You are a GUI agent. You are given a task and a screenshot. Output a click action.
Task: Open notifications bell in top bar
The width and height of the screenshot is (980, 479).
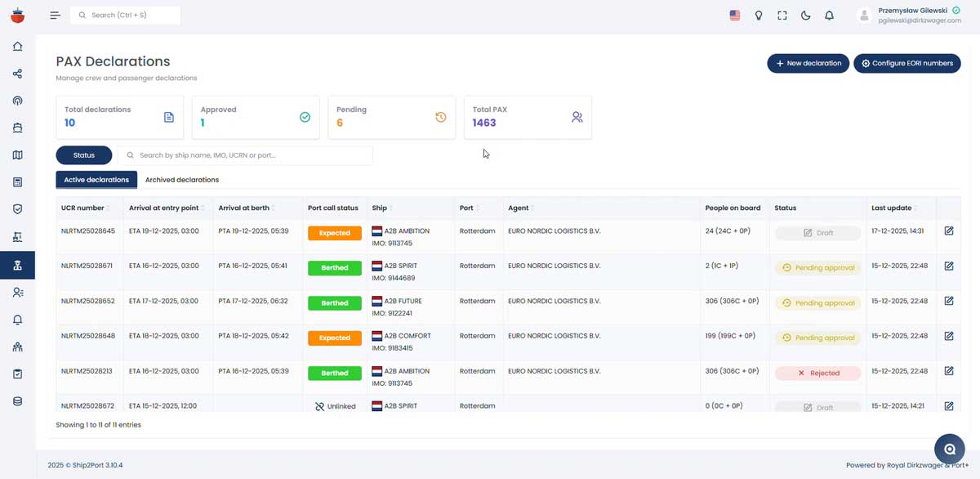(829, 16)
